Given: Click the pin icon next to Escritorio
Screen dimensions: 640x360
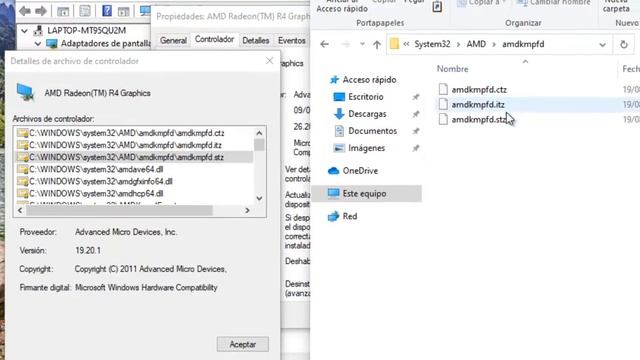Looking at the screenshot, I should (x=416, y=97).
